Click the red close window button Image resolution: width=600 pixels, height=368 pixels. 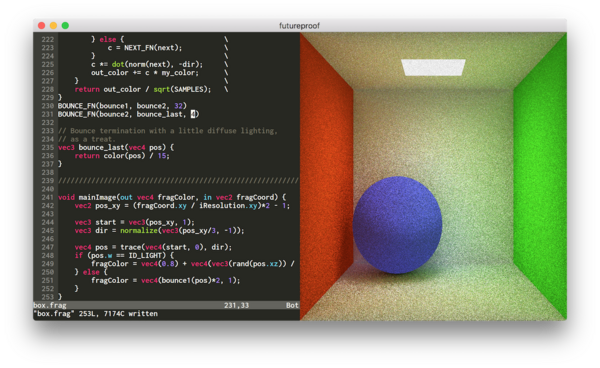(x=42, y=26)
